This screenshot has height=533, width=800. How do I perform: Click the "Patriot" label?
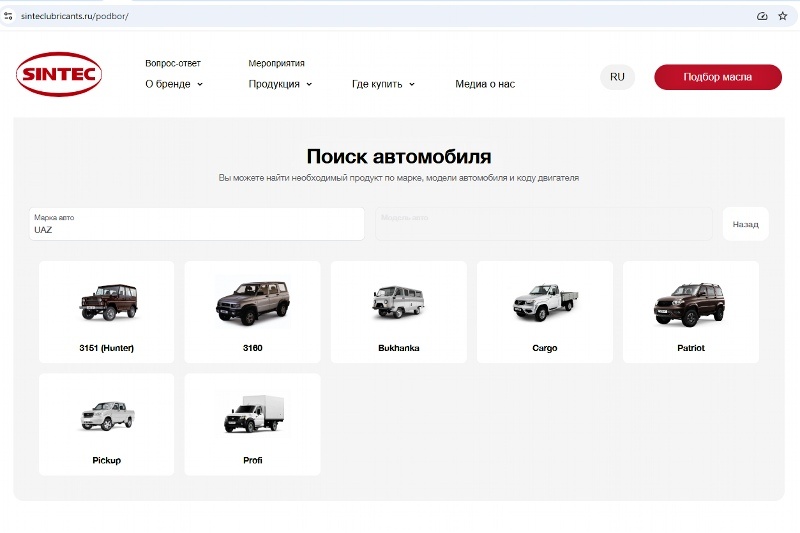691,348
